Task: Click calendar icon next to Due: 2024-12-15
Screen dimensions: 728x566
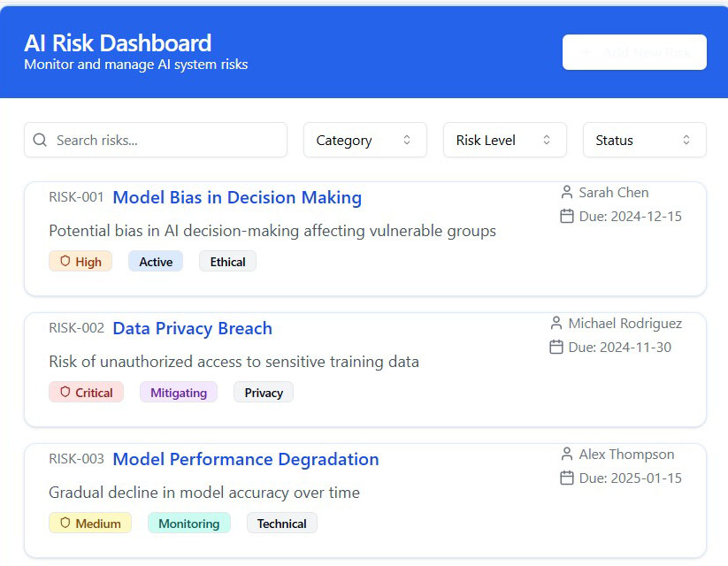Action: pos(566,217)
